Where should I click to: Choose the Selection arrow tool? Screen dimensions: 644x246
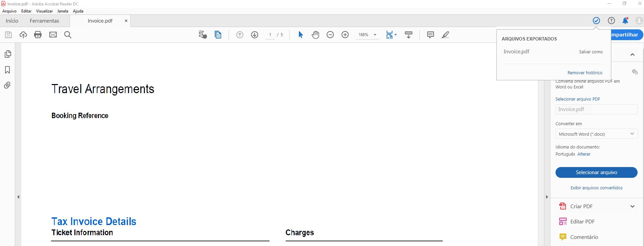[301, 35]
